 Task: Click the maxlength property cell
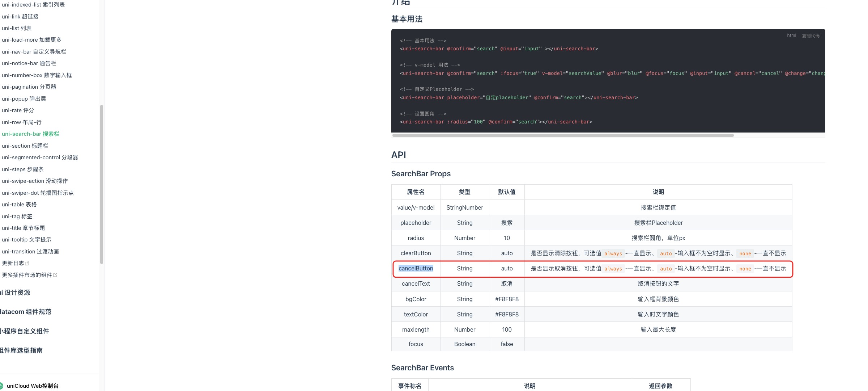(x=416, y=330)
